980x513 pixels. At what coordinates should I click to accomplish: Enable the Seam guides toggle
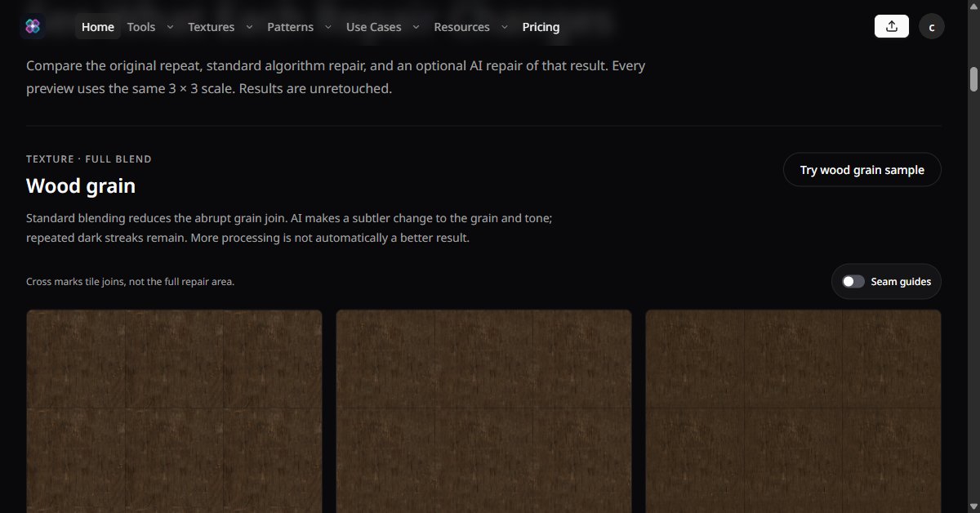click(853, 282)
